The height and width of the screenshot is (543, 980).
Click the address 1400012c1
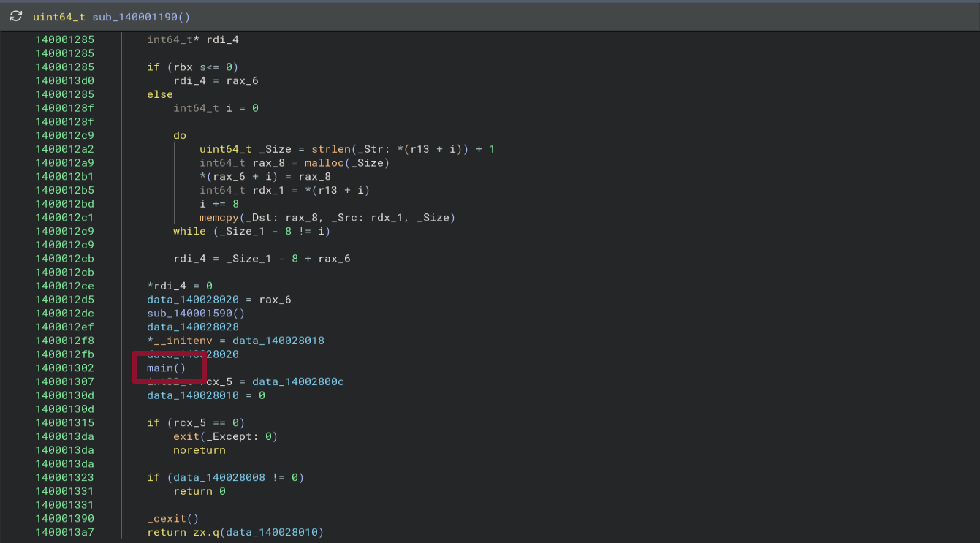64,218
